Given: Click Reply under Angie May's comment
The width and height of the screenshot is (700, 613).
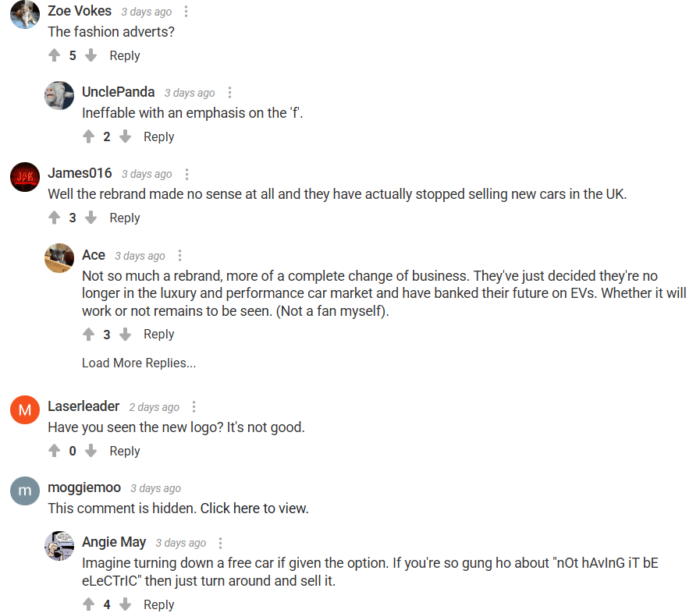Looking at the screenshot, I should (159, 604).
